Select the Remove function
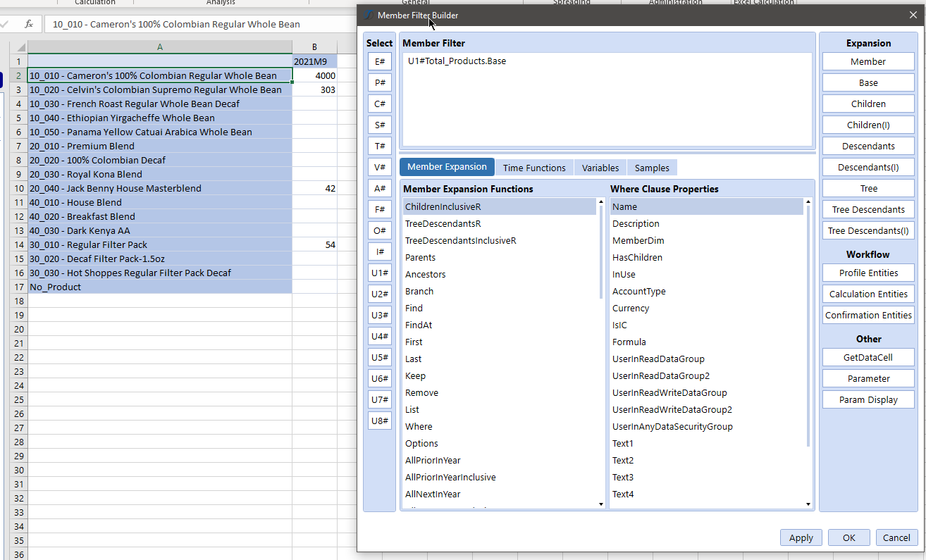 click(500, 392)
